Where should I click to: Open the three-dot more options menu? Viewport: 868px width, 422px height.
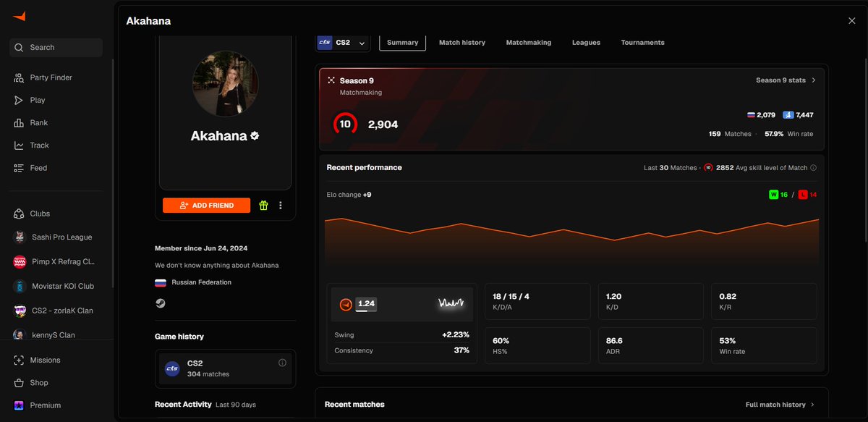click(281, 206)
